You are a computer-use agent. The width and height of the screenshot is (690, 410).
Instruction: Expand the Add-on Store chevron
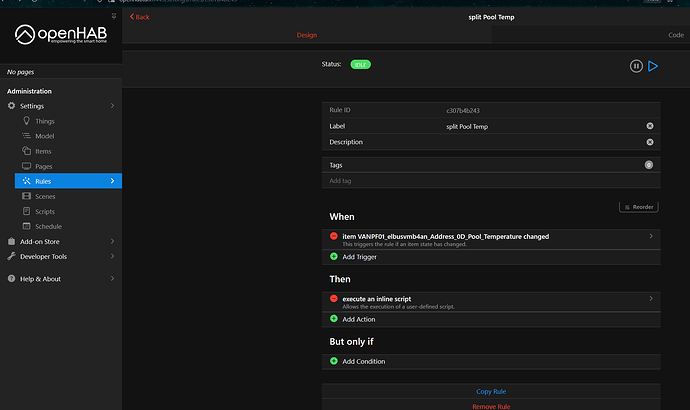[112, 241]
